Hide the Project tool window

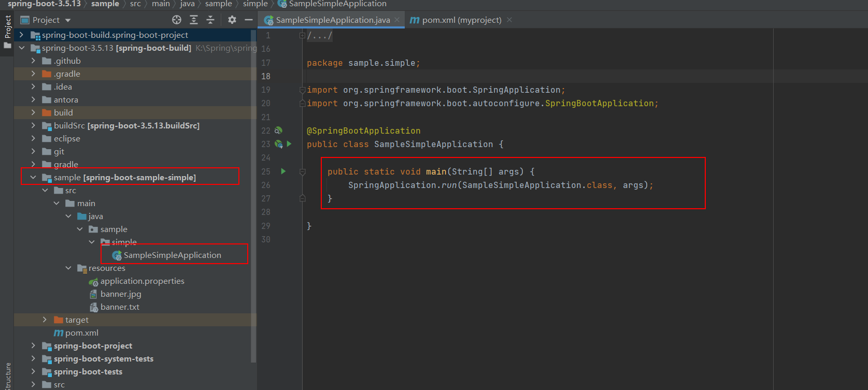[x=249, y=20]
